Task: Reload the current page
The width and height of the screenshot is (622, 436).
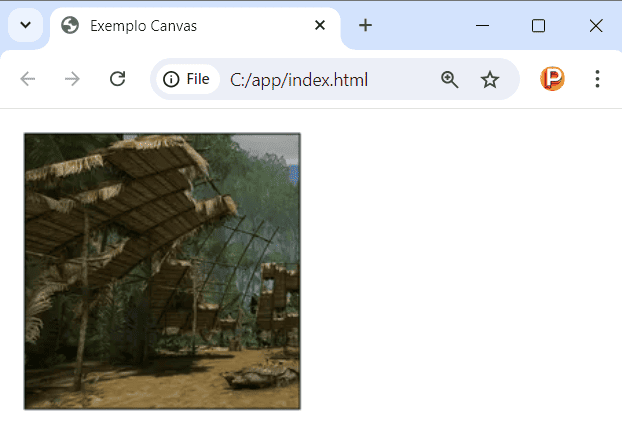Action: coord(117,79)
